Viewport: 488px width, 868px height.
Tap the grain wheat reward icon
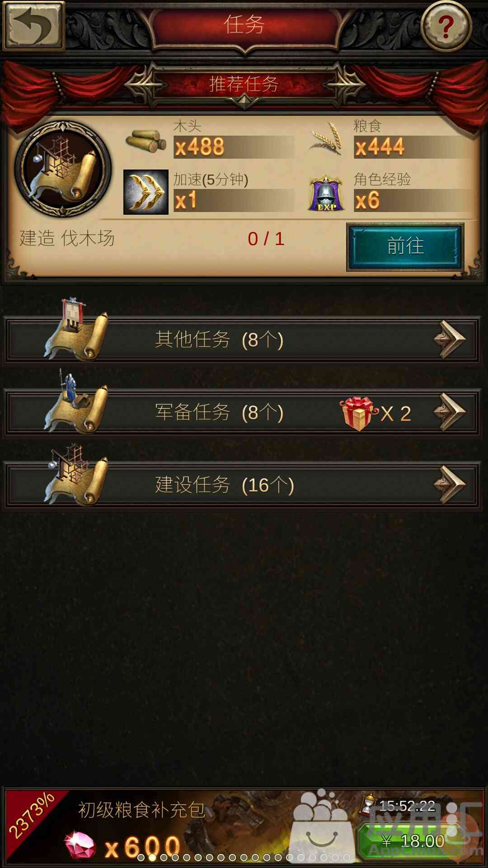click(325, 139)
